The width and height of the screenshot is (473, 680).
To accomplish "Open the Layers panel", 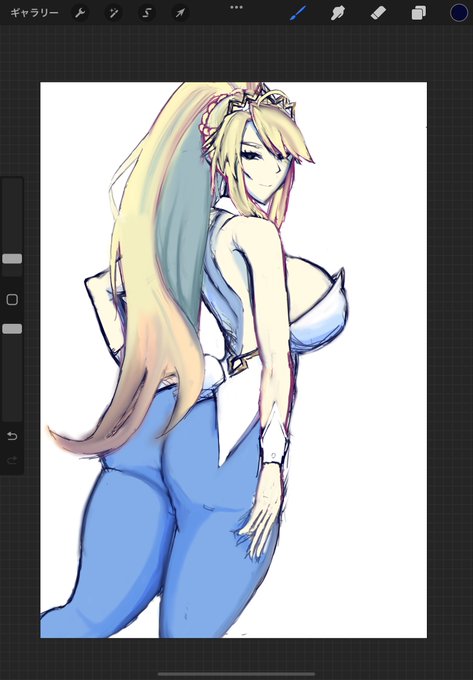I will [x=418, y=13].
